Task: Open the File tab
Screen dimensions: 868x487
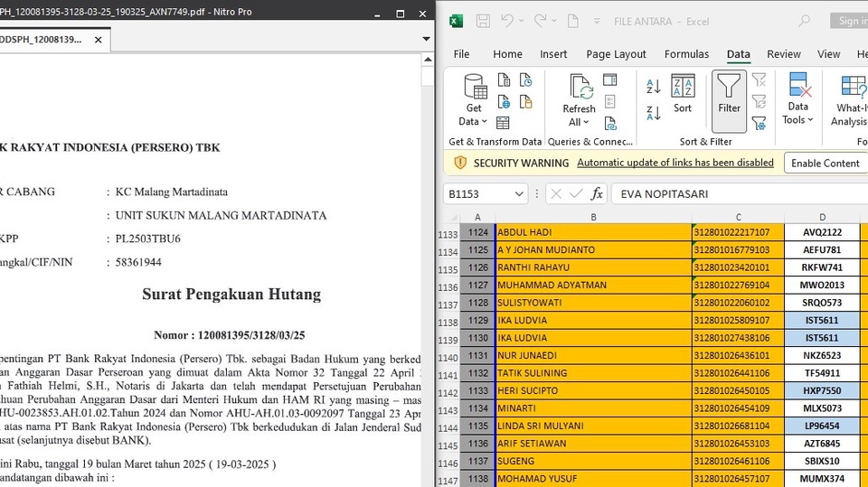Action: click(461, 54)
